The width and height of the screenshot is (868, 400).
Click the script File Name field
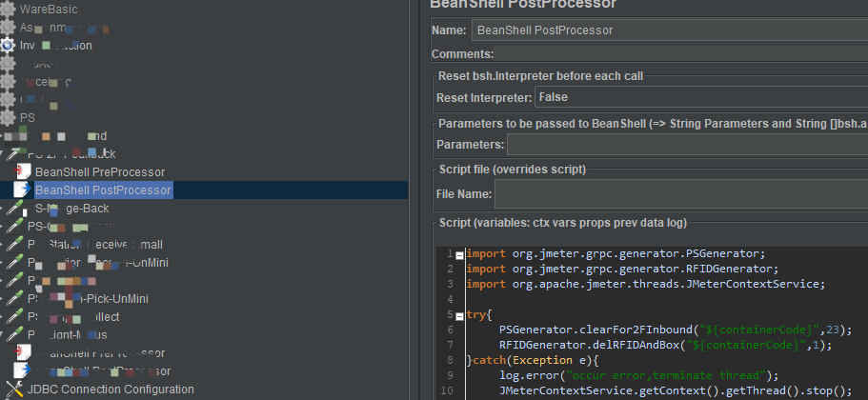[x=681, y=194]
